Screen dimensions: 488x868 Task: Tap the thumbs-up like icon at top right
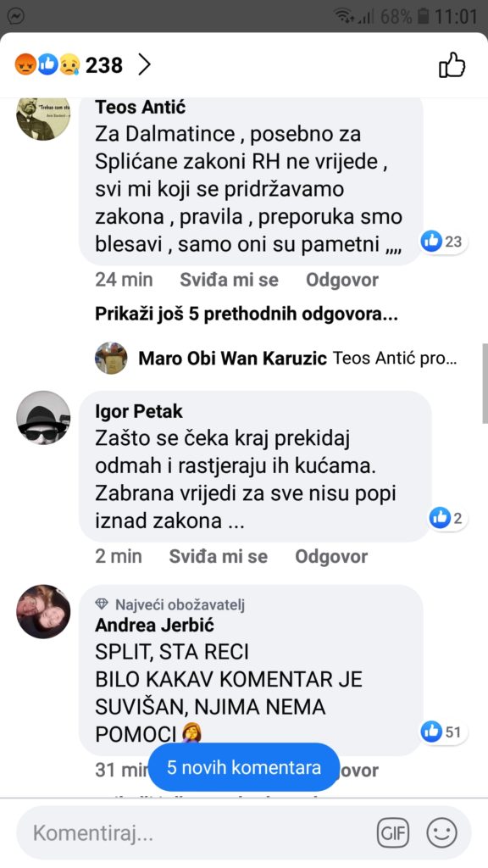(x=452, y=65)
